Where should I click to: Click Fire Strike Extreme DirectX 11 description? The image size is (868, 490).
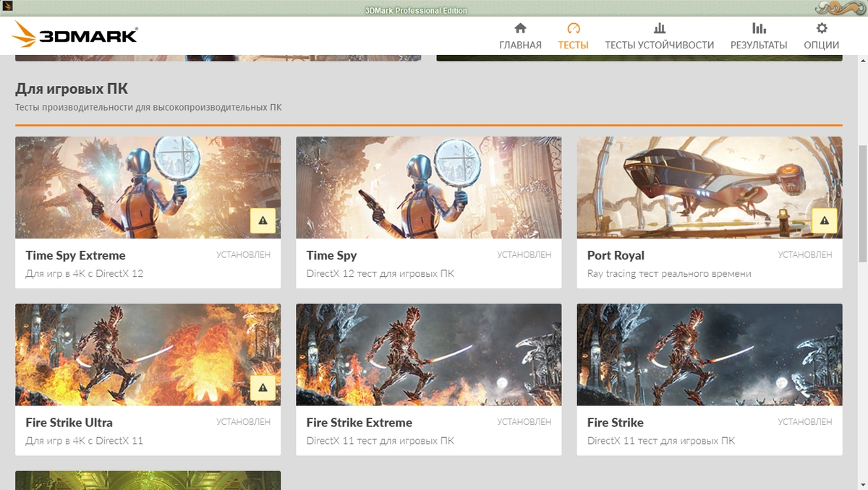(380, 441)
